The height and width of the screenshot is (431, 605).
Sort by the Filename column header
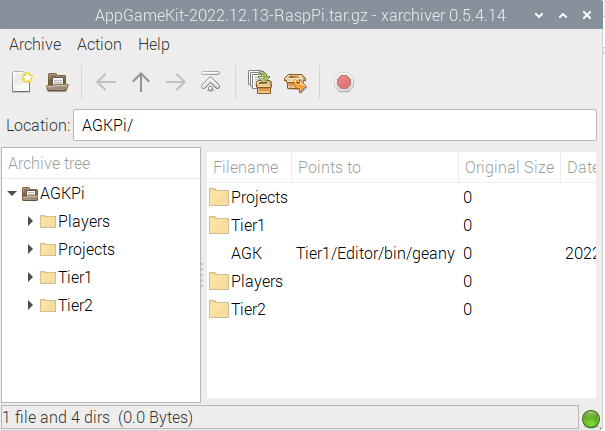(x=247, y=167)
